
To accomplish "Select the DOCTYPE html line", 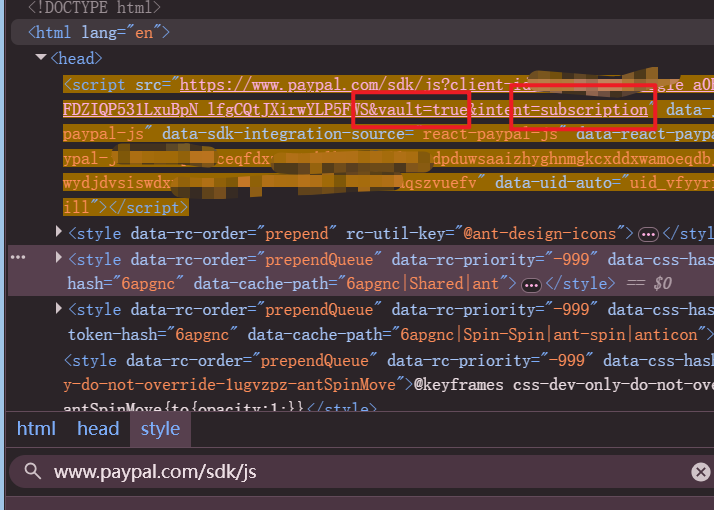I will [94, 7].
